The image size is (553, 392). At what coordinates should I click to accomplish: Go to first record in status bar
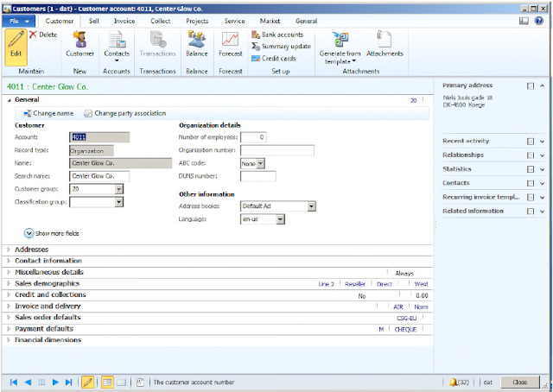click(14, 383)
